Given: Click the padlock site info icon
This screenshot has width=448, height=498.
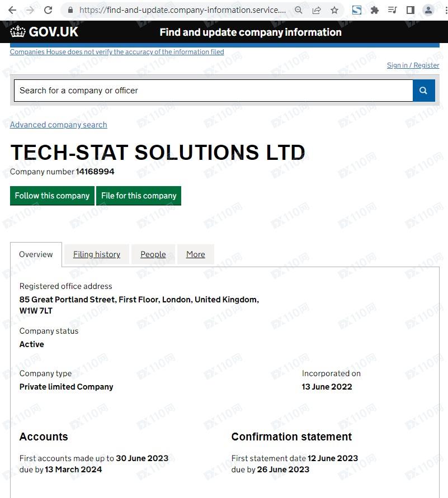Looking at the screenshot, I should click(70, 10).
